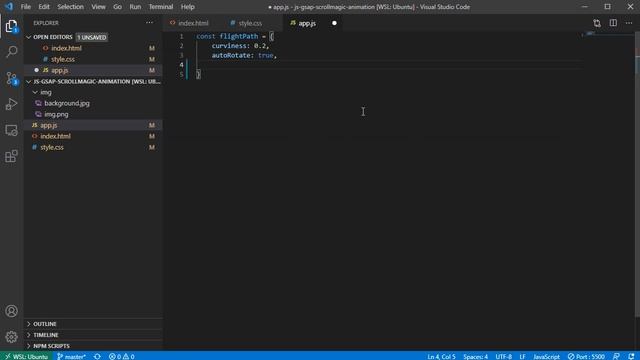Click UTF-8 encoding in status bar
Image resolution: width=640 pixels, height=360 pixels.
503,356
